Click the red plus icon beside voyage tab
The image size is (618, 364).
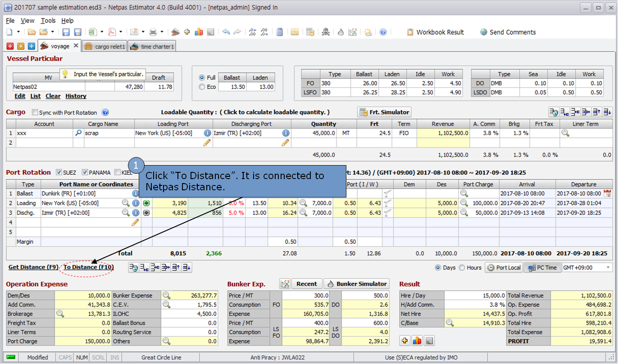pos(10,46)
